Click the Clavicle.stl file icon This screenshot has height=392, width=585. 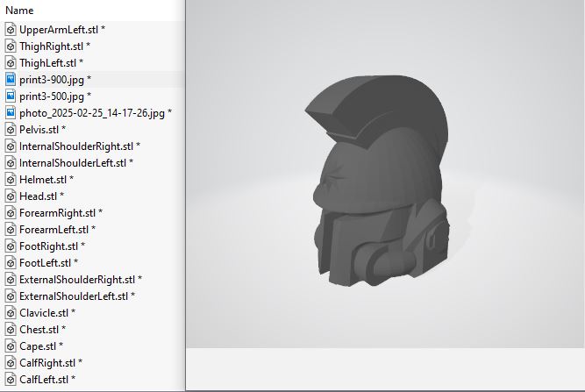coord(11,312)
